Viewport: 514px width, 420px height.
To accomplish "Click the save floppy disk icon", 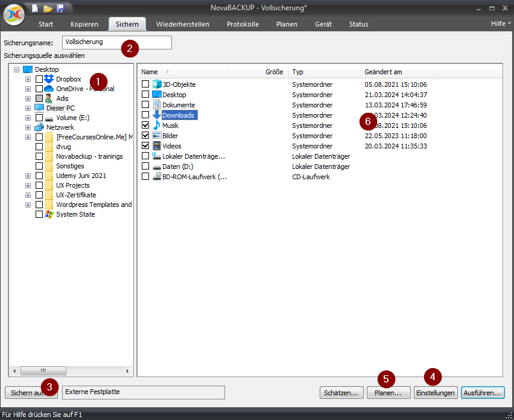I will [x=61, y=8].
